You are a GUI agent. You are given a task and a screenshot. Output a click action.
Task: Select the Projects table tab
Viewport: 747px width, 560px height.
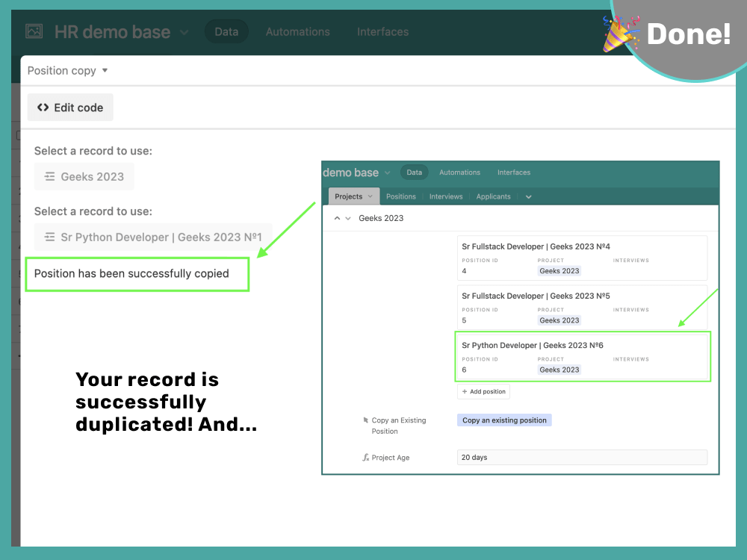click(x=354, y=196)
